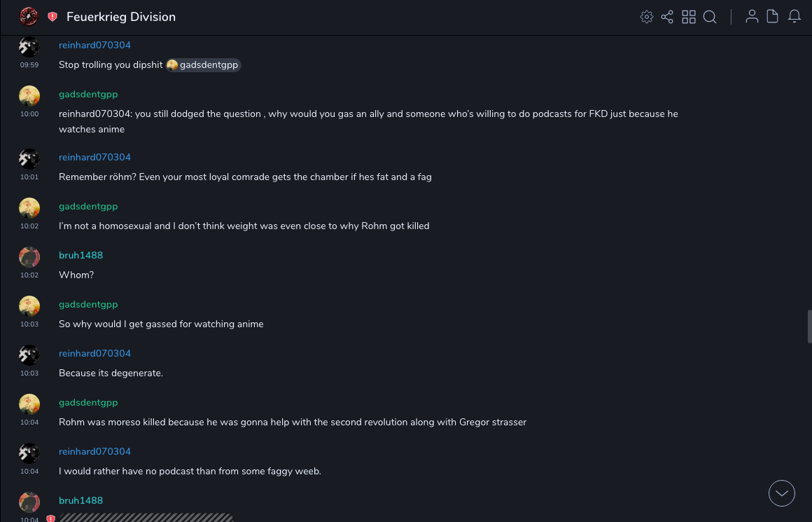
Task: Open the files document icon
Action: (x=773, y=17)
